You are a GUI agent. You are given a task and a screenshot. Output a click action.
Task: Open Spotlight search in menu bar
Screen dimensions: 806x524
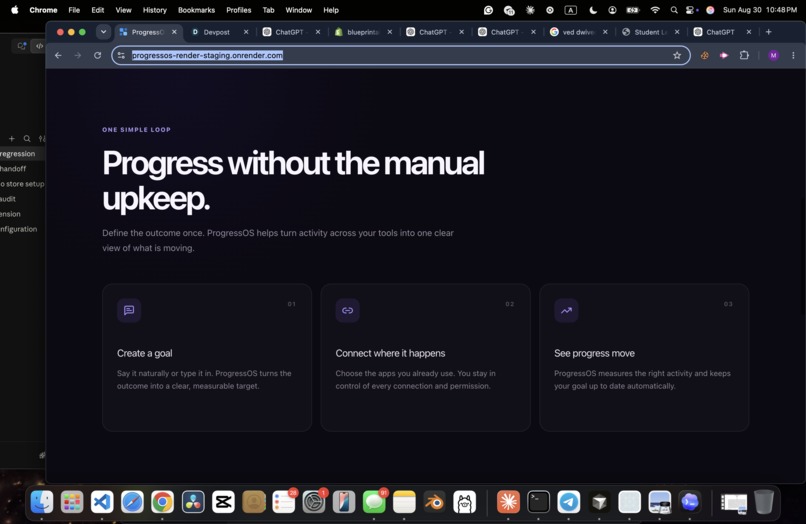(673, 10)
